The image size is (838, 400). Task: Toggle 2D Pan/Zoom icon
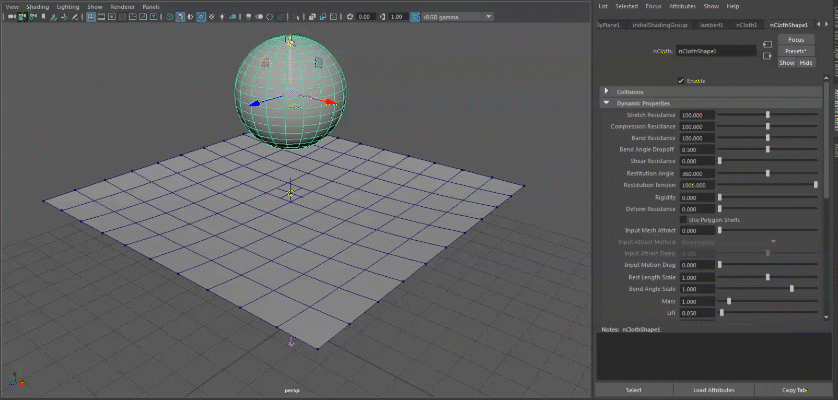coord(64,17)
